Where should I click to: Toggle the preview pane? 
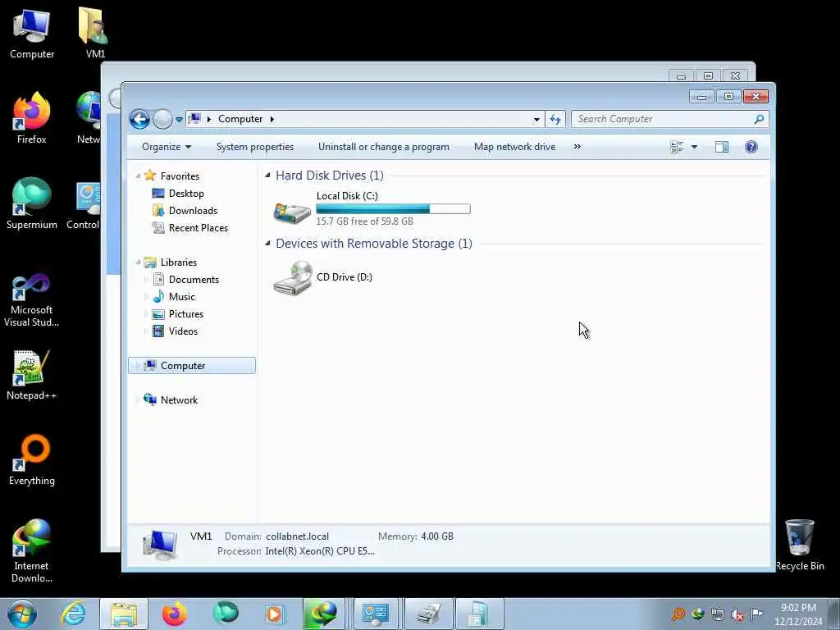(722, 147)
